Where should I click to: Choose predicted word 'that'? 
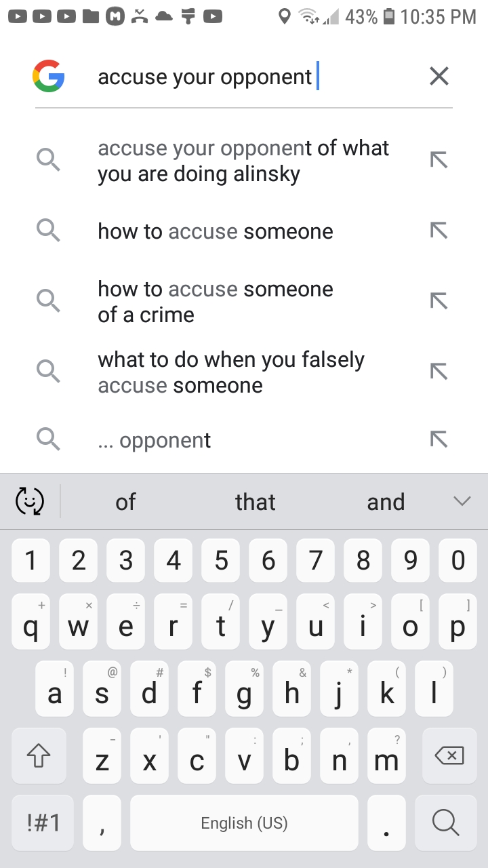pos(255,502)
